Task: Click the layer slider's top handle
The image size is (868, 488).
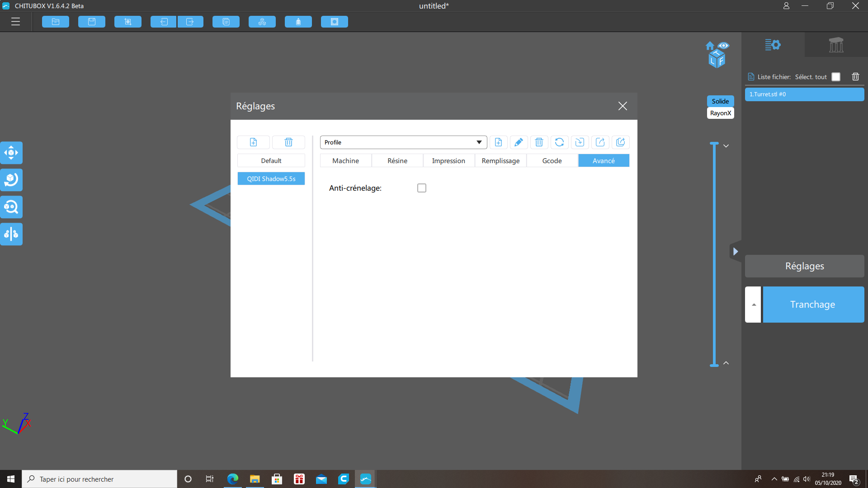Action: pyautogui.click(x=714, y=144)
